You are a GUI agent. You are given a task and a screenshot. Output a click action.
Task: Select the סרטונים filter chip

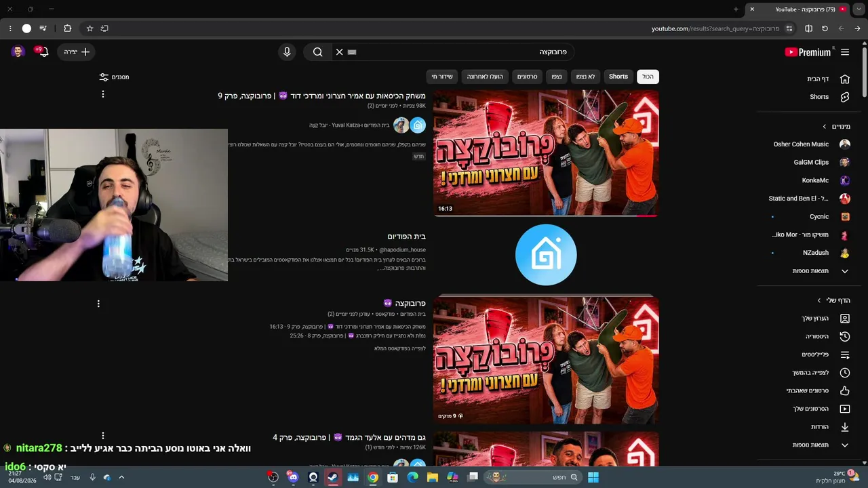(527, 77)
